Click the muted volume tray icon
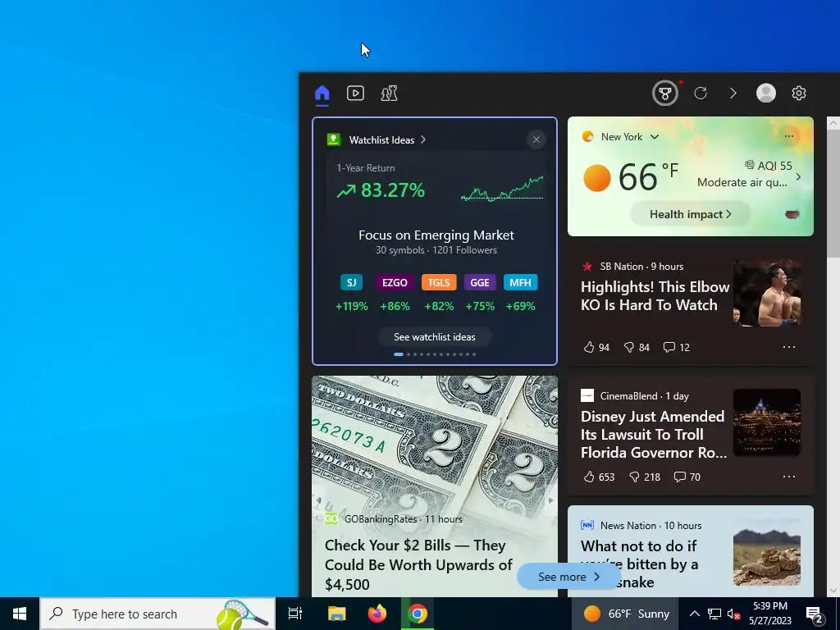Screen dimensions: 840x630 tap(733, 614)
